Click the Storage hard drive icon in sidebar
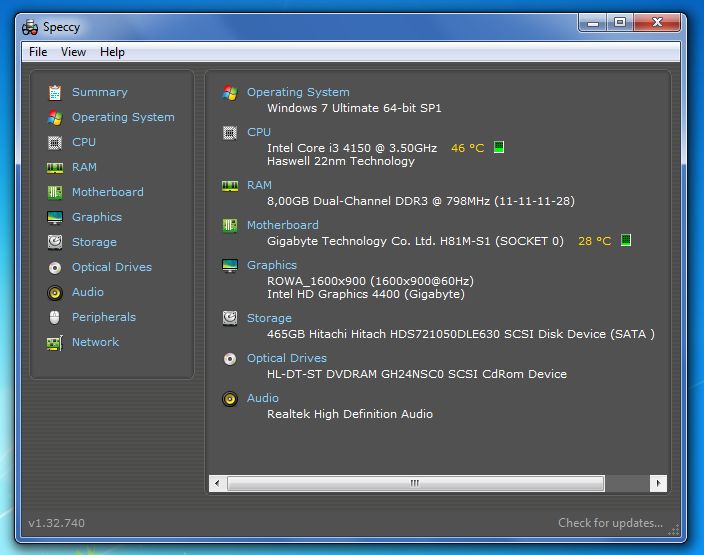Screen dimensions: 704x555 tap(55, 242)
